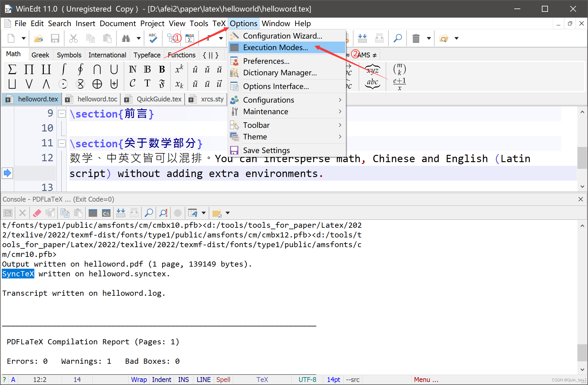Screen dimensions: 588x385
Task: Select Execution Modes menu entry
Action: point(287,47)
